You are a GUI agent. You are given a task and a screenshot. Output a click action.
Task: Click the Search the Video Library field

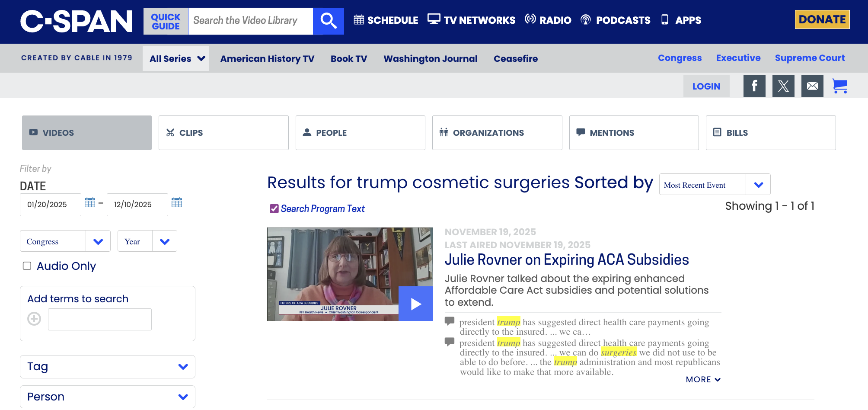250,21
